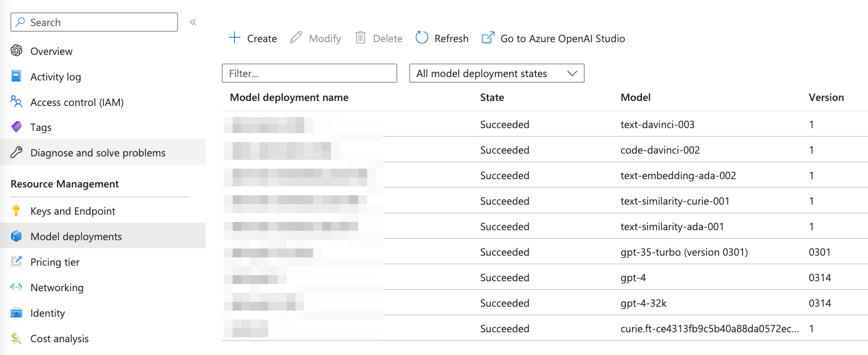Click the Diagnose wrench icon
Screen dimensions: 868x355
coord(17,153)
